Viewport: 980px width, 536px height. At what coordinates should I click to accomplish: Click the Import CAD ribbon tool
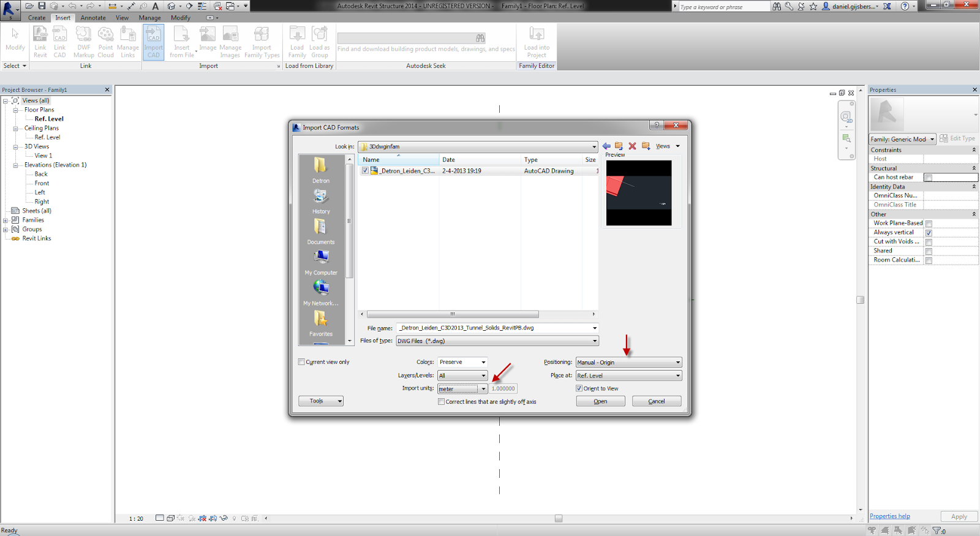click(x=153, y=42)
